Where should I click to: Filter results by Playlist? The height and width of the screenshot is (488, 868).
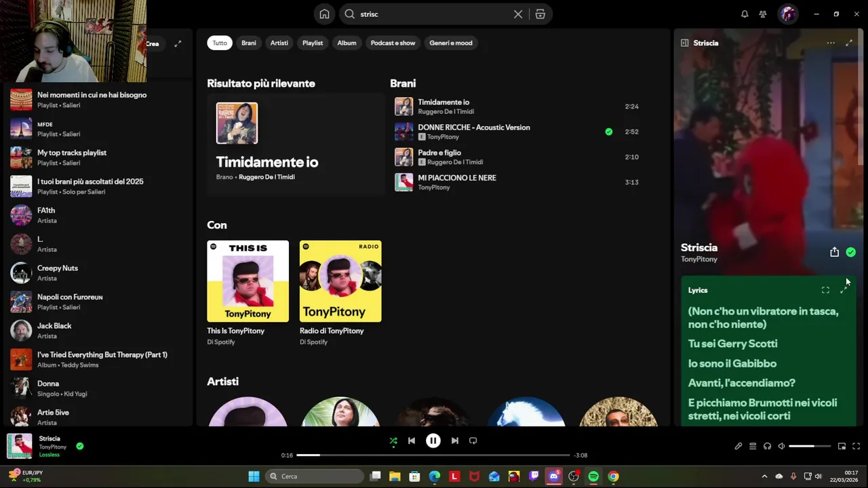(313, 43)
